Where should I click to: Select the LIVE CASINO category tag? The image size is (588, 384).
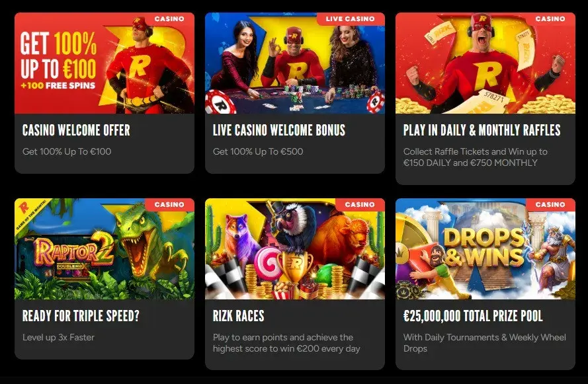[x=351, y=19]
